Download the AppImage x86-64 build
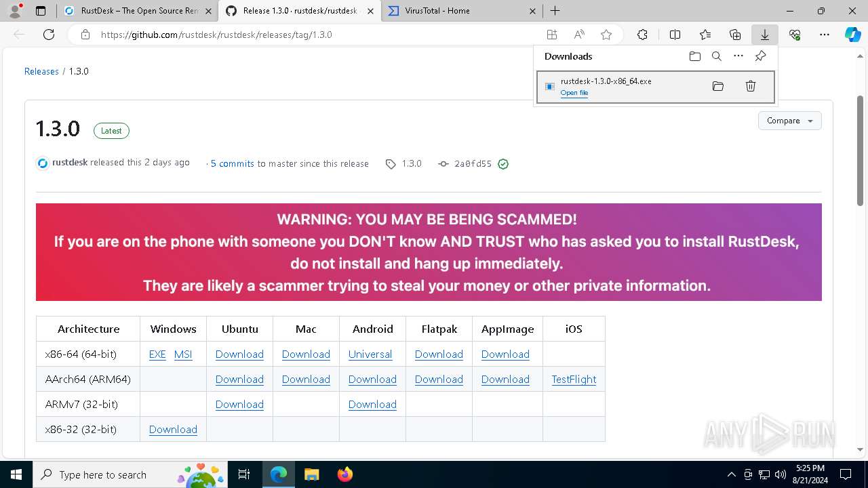Image resolution: width=868 pixels, height=488 pixels. coord(505,354)
